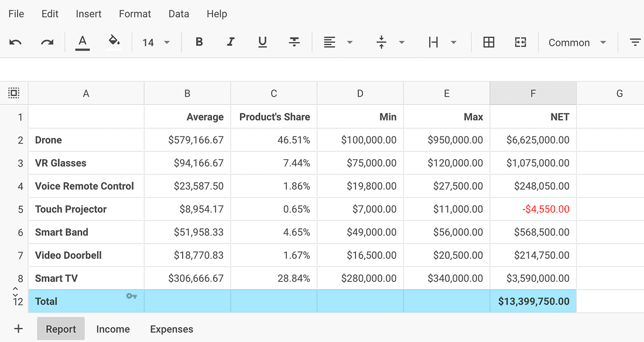
Task: Toggle bold formatting
Action: [199, 42]
